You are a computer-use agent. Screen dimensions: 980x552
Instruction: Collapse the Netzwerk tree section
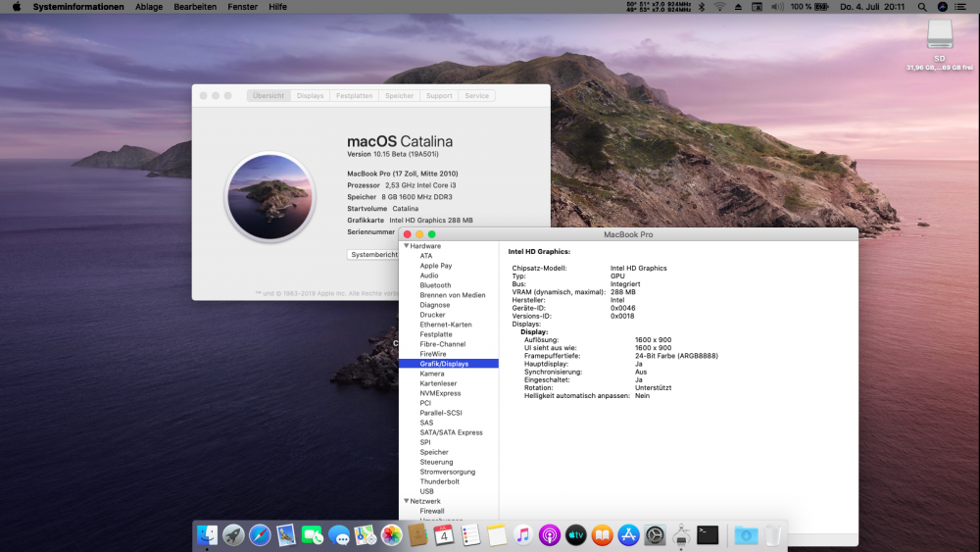[407, 501]
